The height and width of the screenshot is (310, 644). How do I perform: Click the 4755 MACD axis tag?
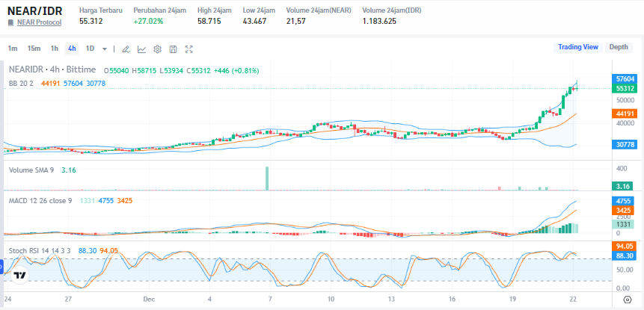(x=625, y=202)
